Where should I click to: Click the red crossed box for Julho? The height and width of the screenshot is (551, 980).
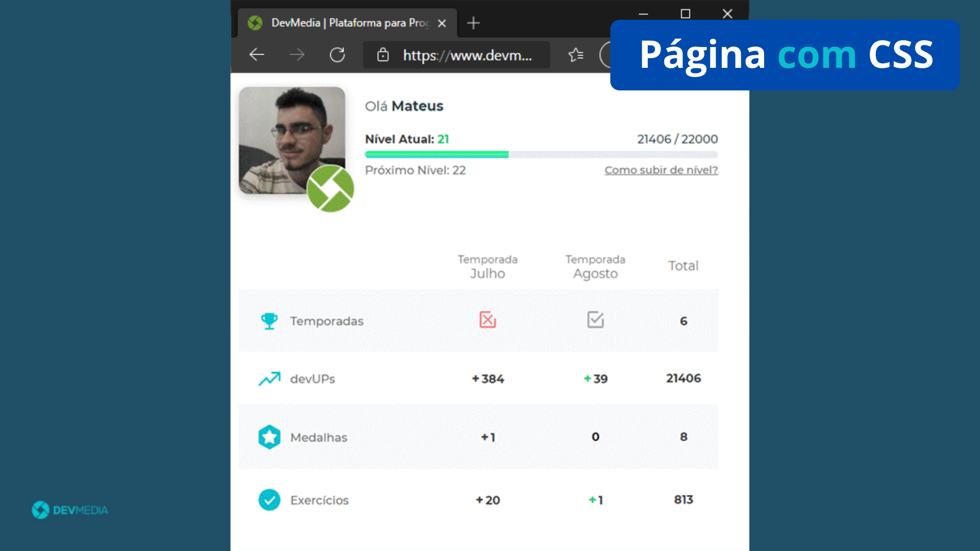[x=487, y=320]
